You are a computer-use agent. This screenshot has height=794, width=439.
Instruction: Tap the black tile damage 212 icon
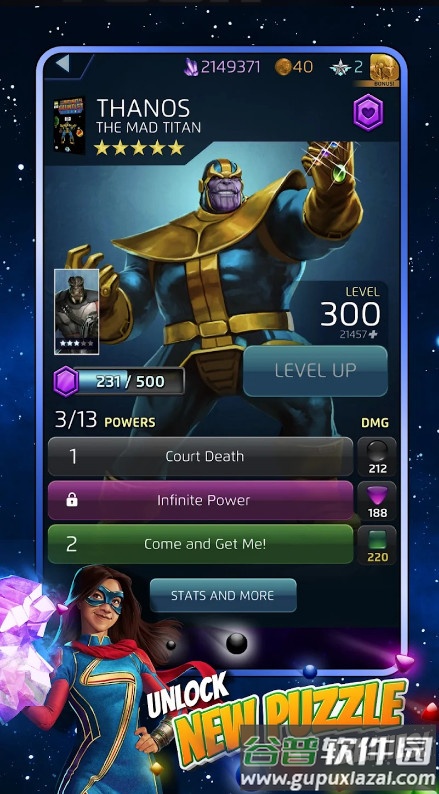pyautogui.click(x=377, y=457)
